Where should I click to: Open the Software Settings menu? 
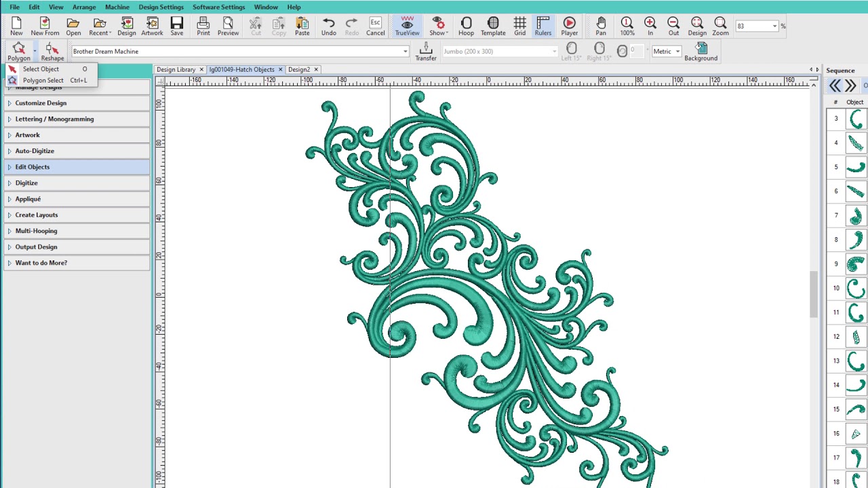tap(218, 7)
